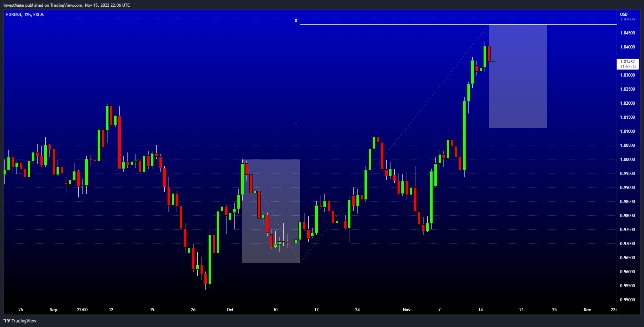Click the 21 date label on the time axis

521,310
